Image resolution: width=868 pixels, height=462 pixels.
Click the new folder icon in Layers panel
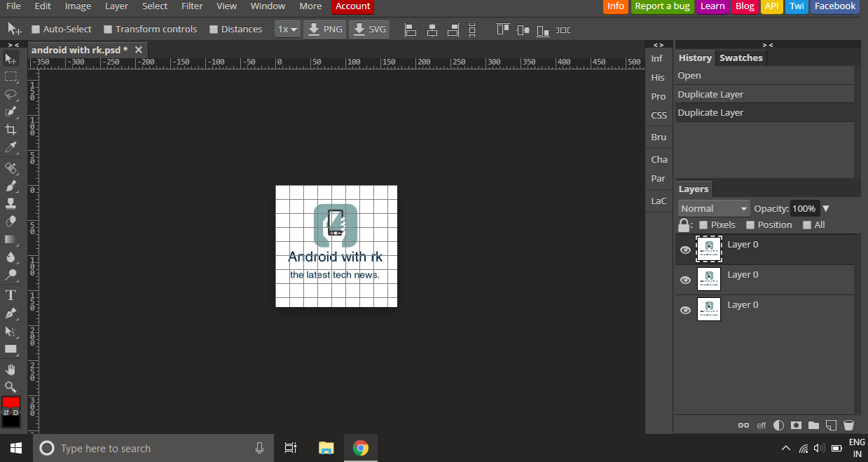pos(813,425)
